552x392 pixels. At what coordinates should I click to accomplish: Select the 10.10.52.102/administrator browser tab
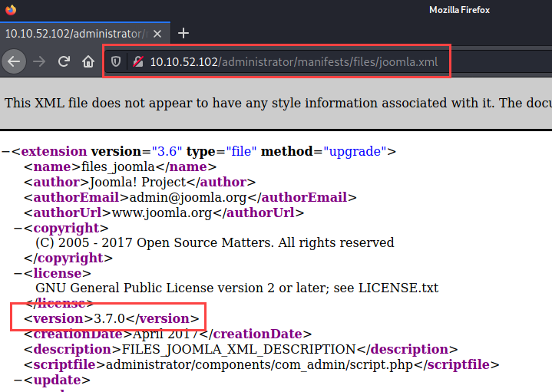click(x=85, y=34)
